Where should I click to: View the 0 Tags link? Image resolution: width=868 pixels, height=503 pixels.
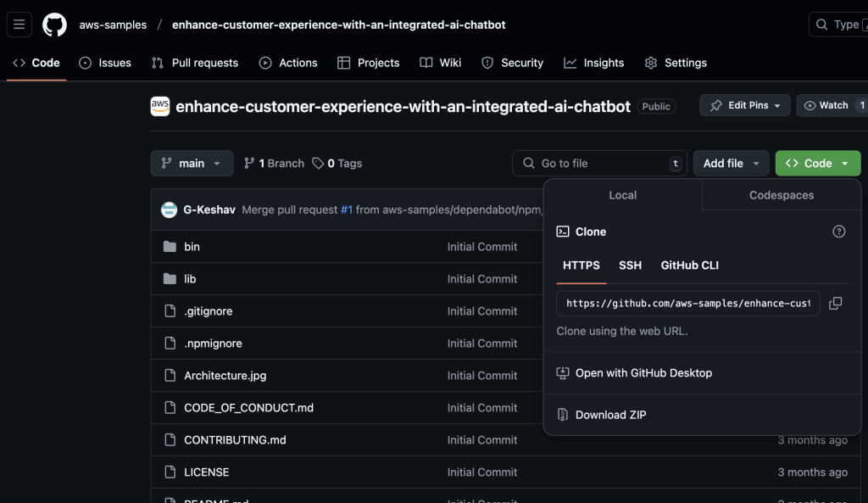337,164
